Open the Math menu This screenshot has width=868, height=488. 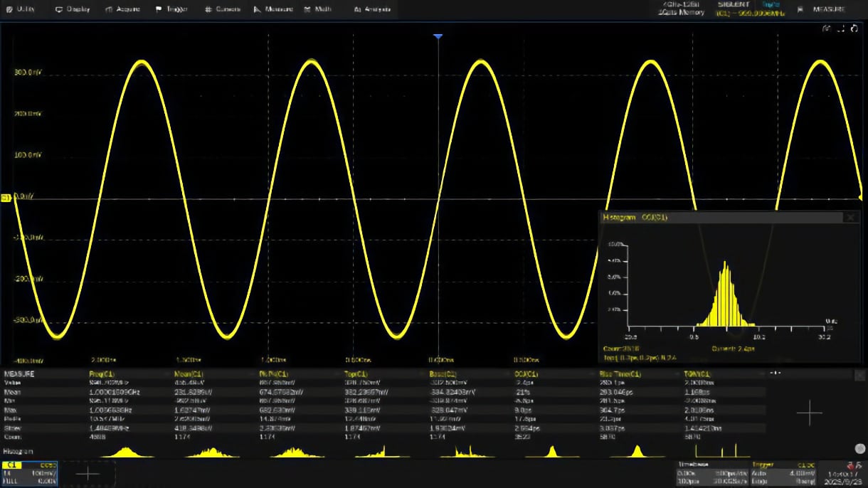[x=317, y=9]
